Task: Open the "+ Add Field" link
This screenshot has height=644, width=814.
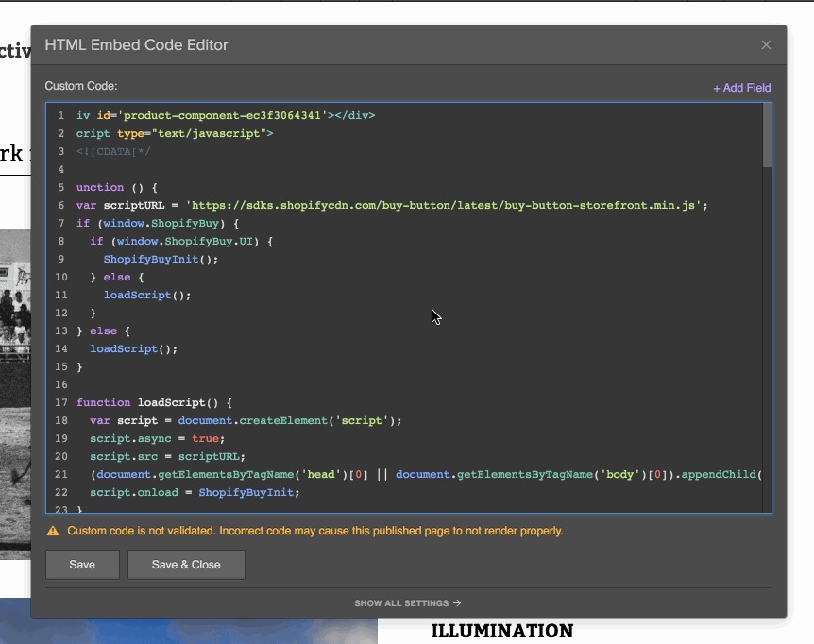Action: (741, 88)
